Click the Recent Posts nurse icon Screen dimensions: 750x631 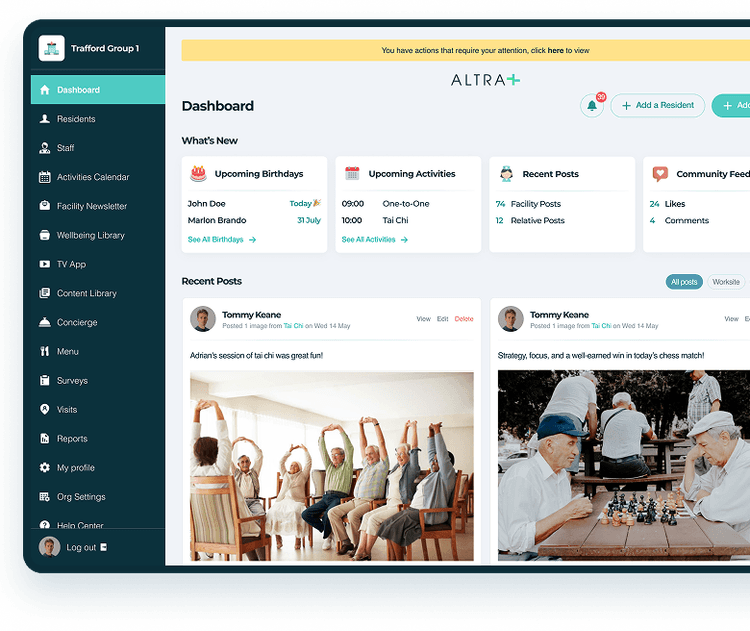[506, 173]
